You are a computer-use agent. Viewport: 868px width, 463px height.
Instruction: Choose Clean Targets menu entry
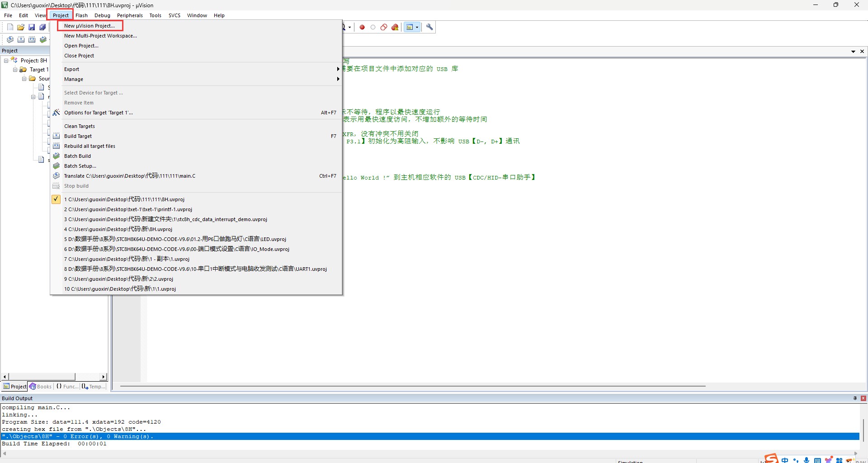(x=196, y=126)
